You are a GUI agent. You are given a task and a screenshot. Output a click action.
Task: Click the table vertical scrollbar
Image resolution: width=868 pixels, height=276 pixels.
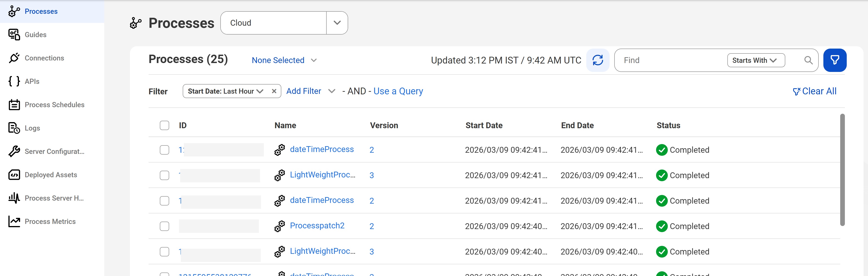tap(842, 170)
